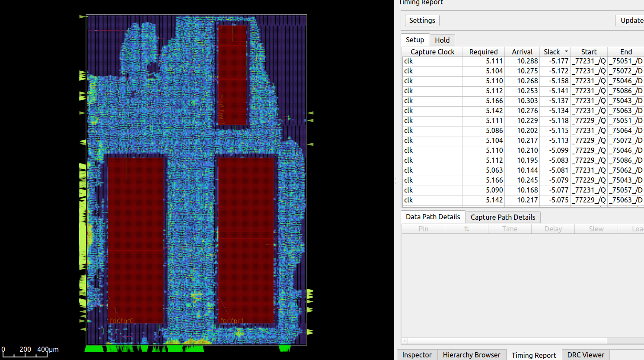Select the path row with slack -5.115
Screen dimensions: 644x360
pyautogui.click(x=523, y=131)
